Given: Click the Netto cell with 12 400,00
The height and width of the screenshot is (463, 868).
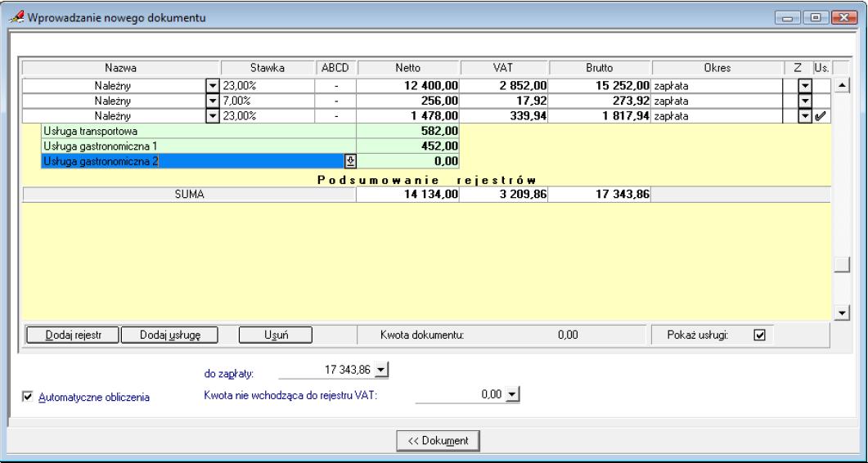Looking at the screenshot, I should click(409, 85).
